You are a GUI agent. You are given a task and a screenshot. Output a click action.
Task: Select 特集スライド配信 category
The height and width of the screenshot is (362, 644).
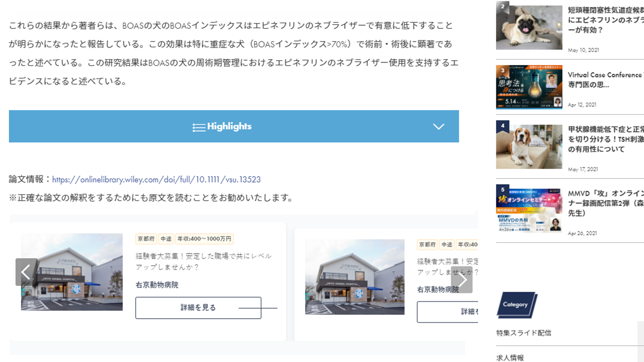click(x=524, y=333)
